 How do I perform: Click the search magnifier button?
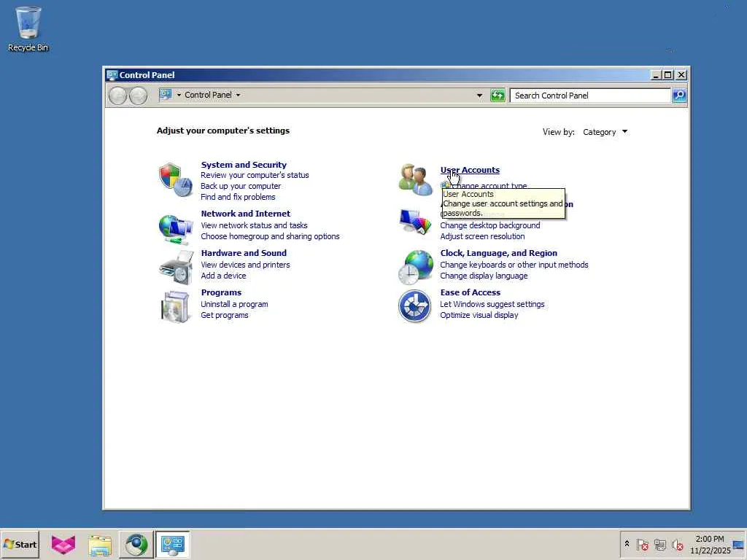pyautogui.click(x=679, y=96)
